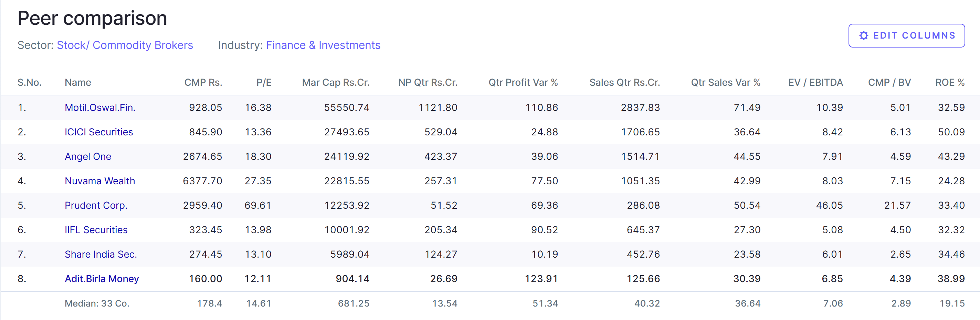The width and height of the screenshot is (980, 320).
Task: Select the Angel One company link
Action: click(88, 156)
